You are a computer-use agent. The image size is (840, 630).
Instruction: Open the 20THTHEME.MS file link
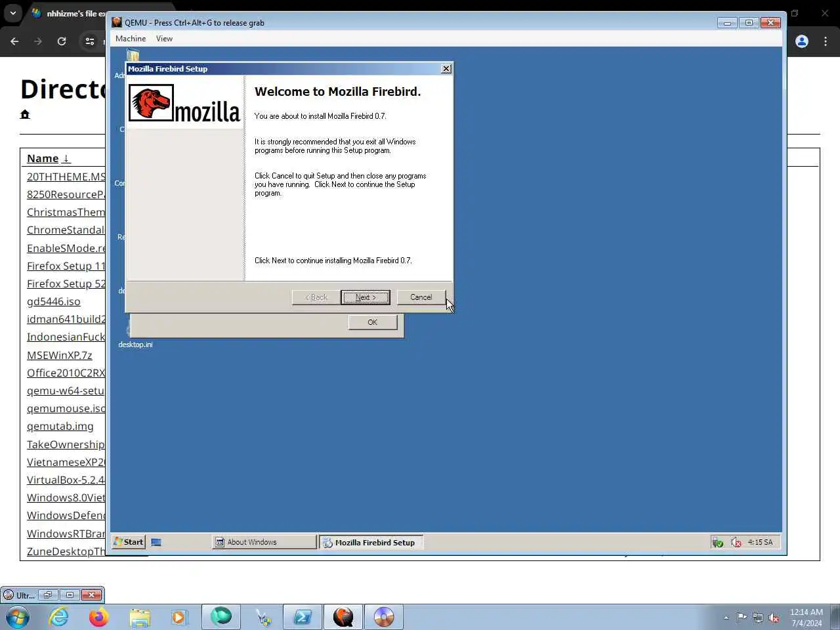coord(66,177)
